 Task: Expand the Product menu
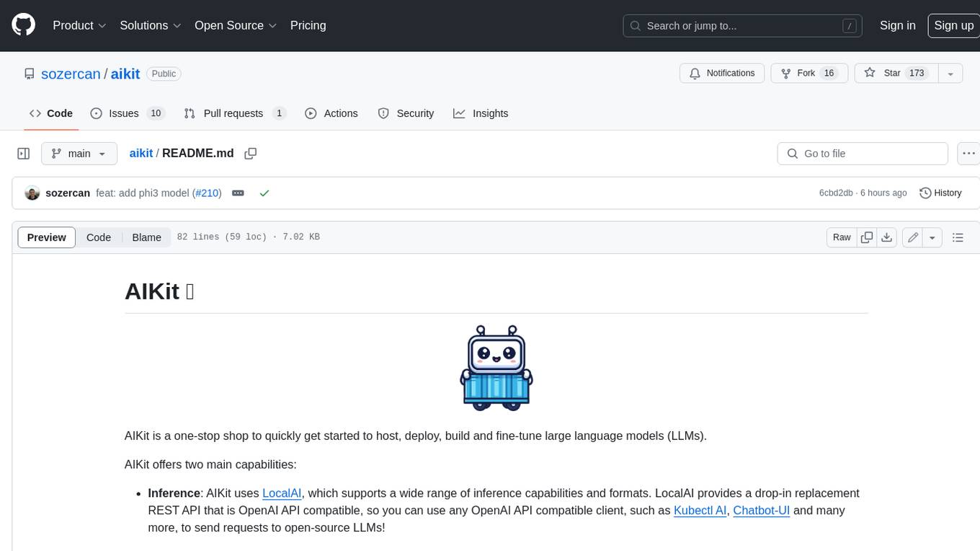pyautogui.click(x=79, y=25)
